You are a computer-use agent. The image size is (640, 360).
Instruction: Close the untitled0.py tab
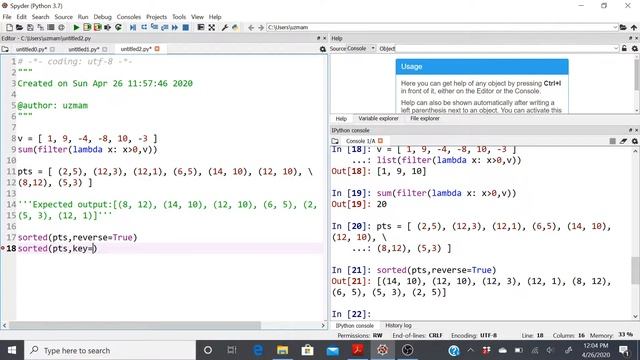point(52,49)
